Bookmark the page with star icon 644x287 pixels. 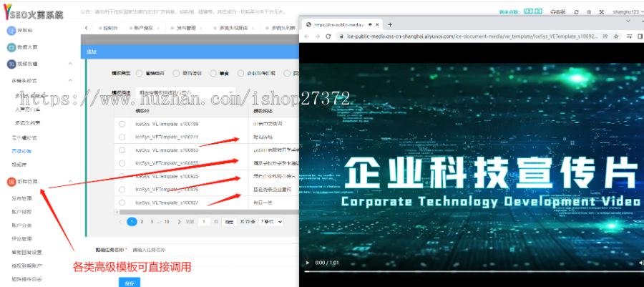tap(616, 36)
